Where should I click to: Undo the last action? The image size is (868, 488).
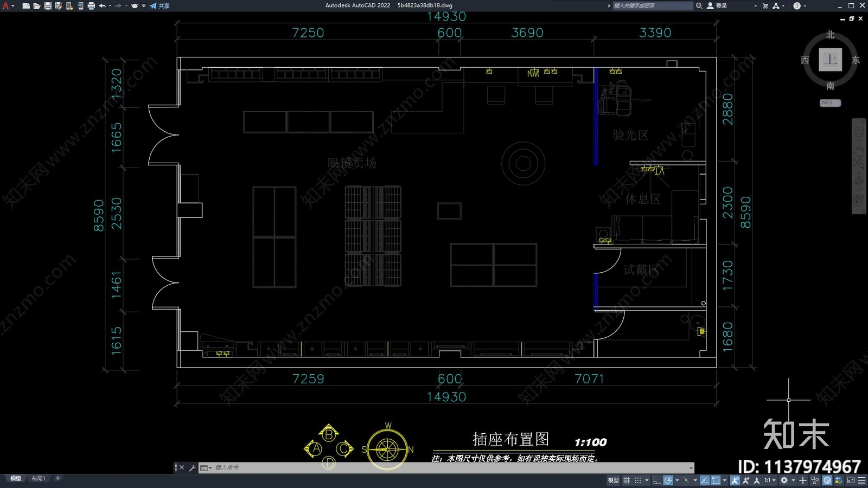click(103, 6)
